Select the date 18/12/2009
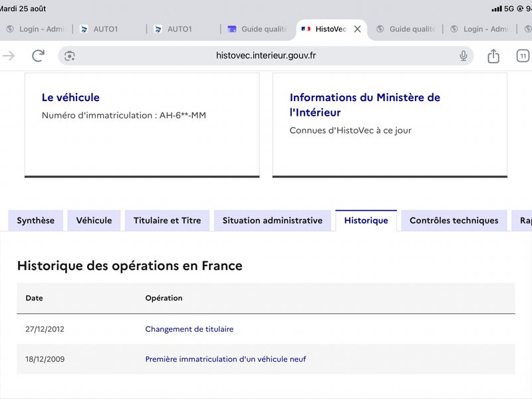This screenshot has width=532, height=399. pos(45,359)
